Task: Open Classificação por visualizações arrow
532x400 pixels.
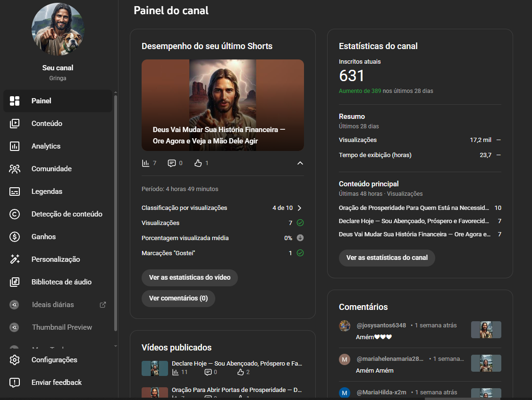Action: [x=300, y=208]
